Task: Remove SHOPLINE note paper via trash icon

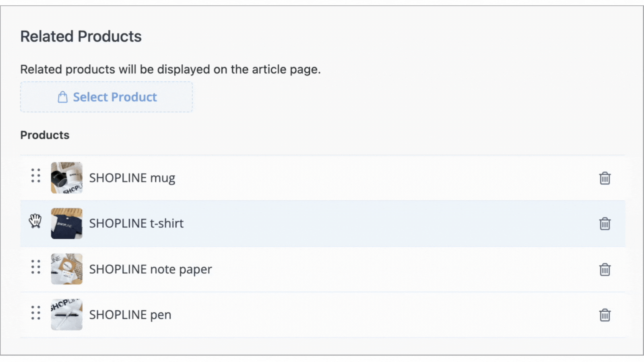Action: [605, 269]
